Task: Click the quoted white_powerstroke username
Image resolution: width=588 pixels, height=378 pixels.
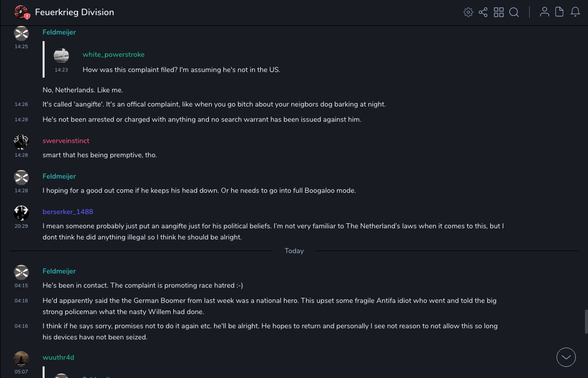Action: click(114, 54)
